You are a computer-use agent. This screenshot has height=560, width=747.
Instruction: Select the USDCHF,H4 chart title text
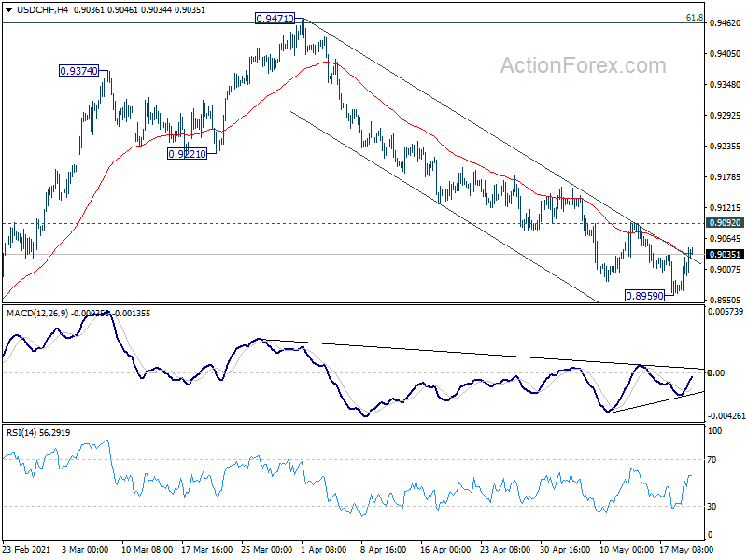pyautogui.click(x=42, y=9)
